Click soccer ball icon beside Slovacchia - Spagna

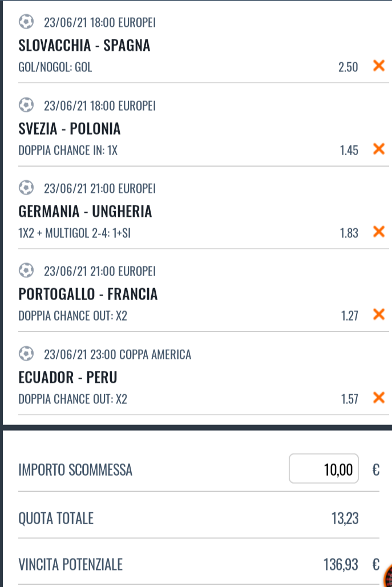coord(26,22)
